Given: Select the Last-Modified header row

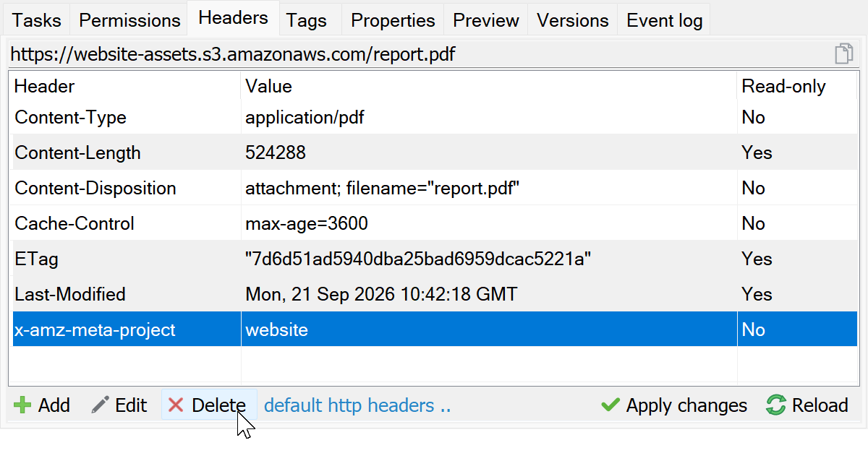Looking at the screenshot, I should tap(435, 294).
